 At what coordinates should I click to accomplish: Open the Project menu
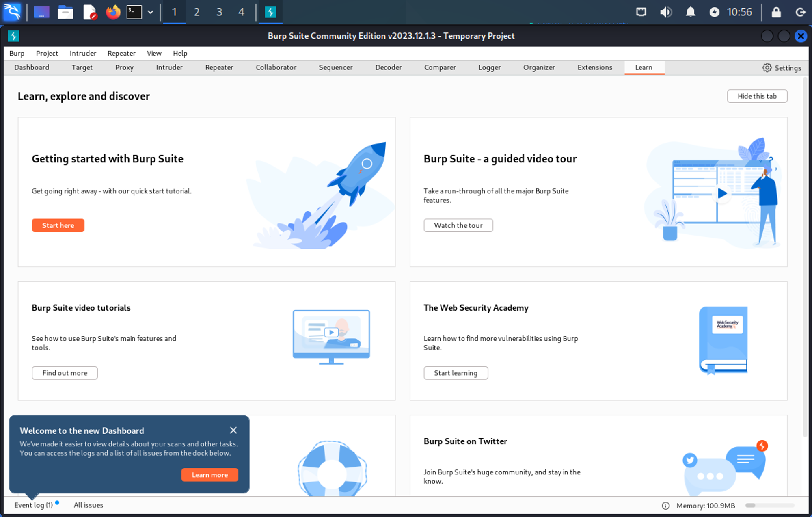(x=47, y=54)
